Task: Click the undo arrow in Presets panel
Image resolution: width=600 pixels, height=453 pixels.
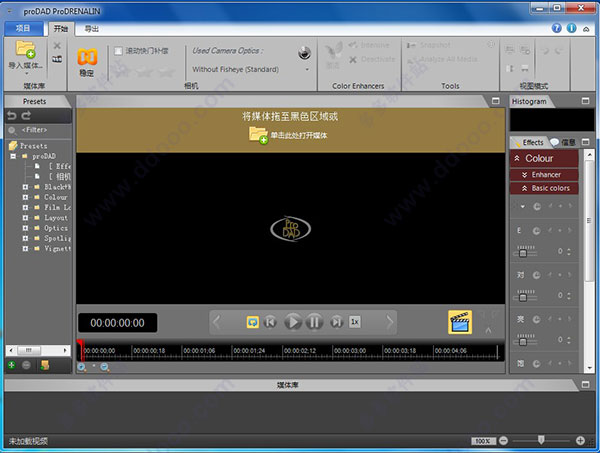Action: pyautogui.click(x=12, y=115)
